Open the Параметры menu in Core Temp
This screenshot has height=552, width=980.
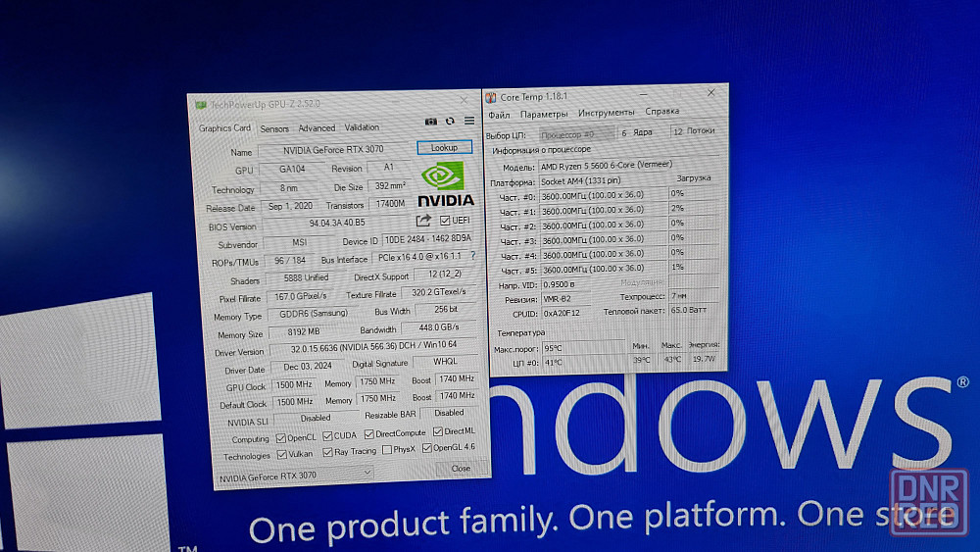(x=544, y=114)
